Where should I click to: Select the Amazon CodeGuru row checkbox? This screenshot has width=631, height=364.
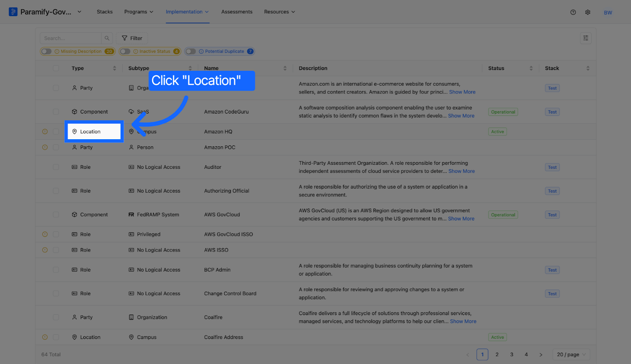[56, 112]
